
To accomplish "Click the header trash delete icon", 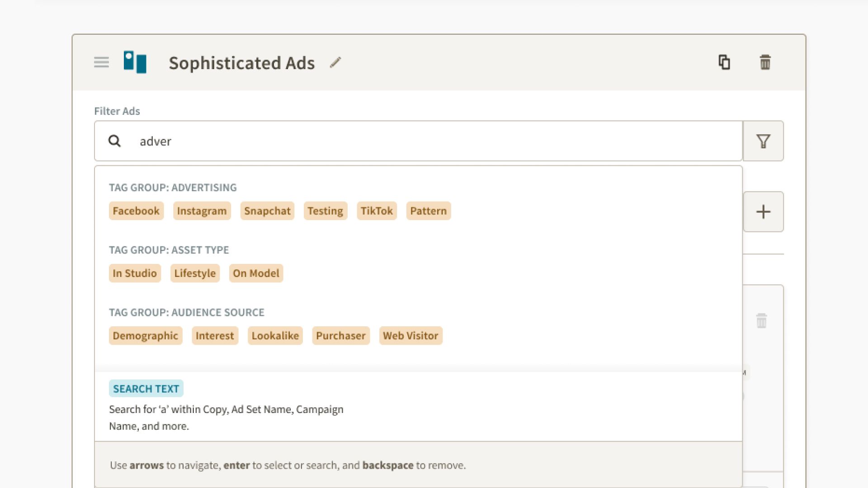I will [x=765, y=62].
